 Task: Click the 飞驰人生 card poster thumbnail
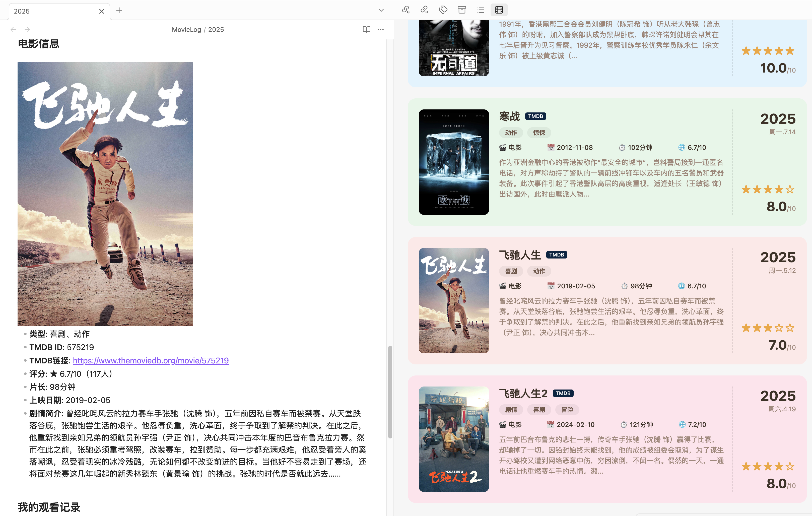coord(453,300)
